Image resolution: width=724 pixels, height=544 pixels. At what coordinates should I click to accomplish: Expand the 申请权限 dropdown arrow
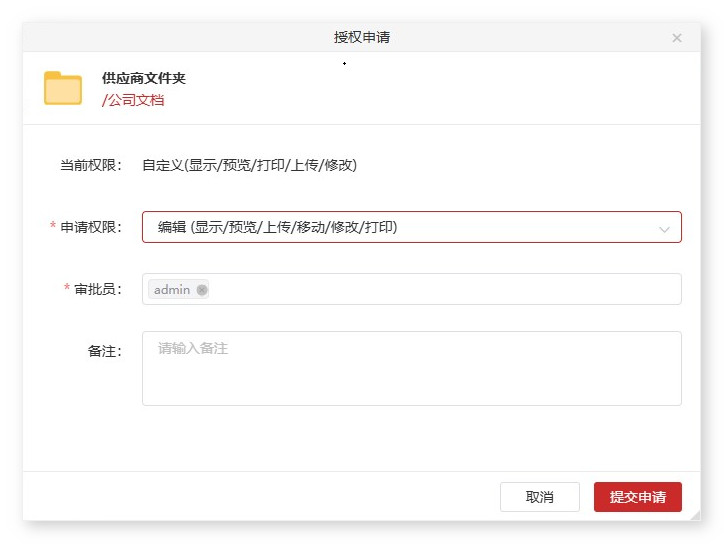(664, 229)
